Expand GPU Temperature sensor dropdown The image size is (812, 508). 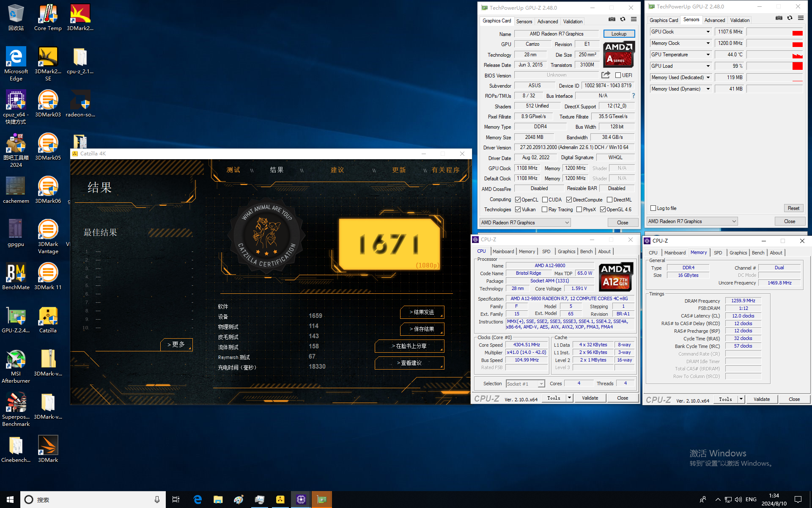coord(708,55)
